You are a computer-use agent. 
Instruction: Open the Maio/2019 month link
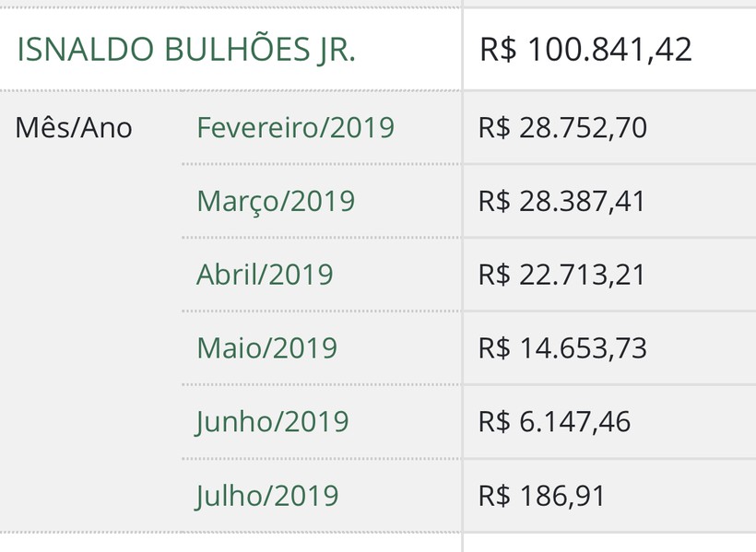tap(266, 348)
